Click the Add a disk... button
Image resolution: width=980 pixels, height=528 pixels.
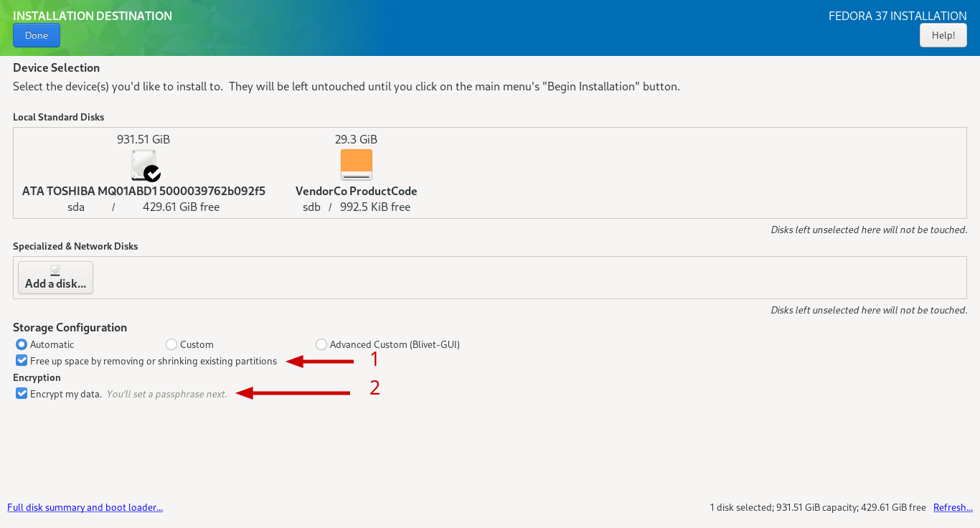click(x=55, y=278)
